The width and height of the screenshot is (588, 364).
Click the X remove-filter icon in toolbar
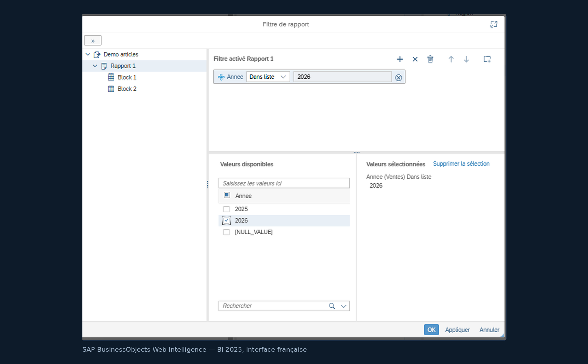[x=415, y=59]
